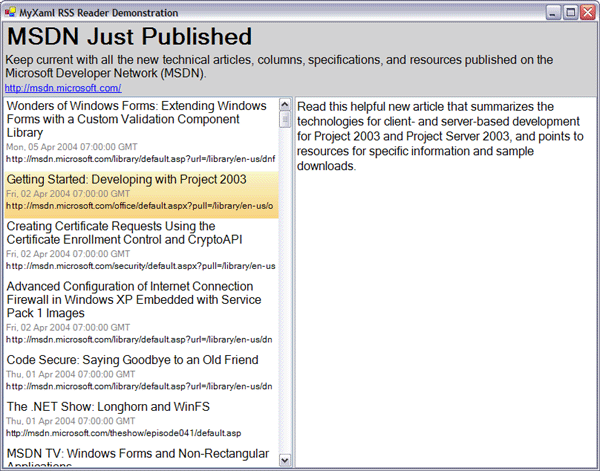Click the theshow/episode041/default.asp URL text

coord(124,433)
